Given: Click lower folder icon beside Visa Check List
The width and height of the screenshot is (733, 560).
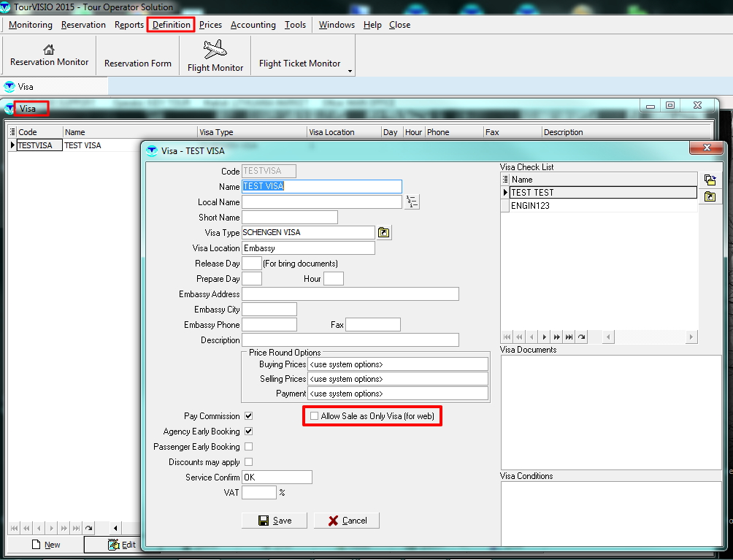Looking at the screenshot, I should (x=710, y=196).
